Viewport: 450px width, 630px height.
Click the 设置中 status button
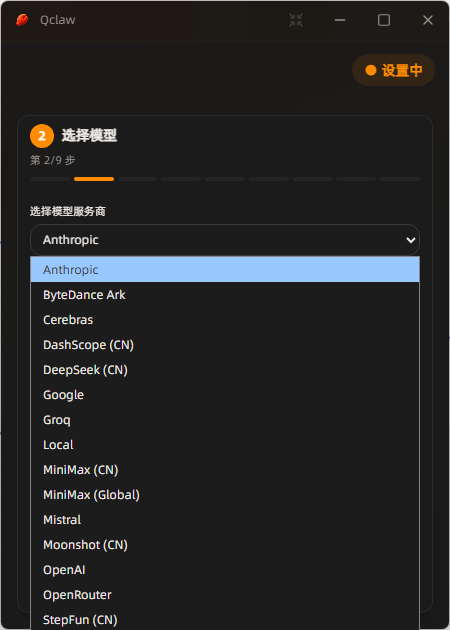coord(393,70)
